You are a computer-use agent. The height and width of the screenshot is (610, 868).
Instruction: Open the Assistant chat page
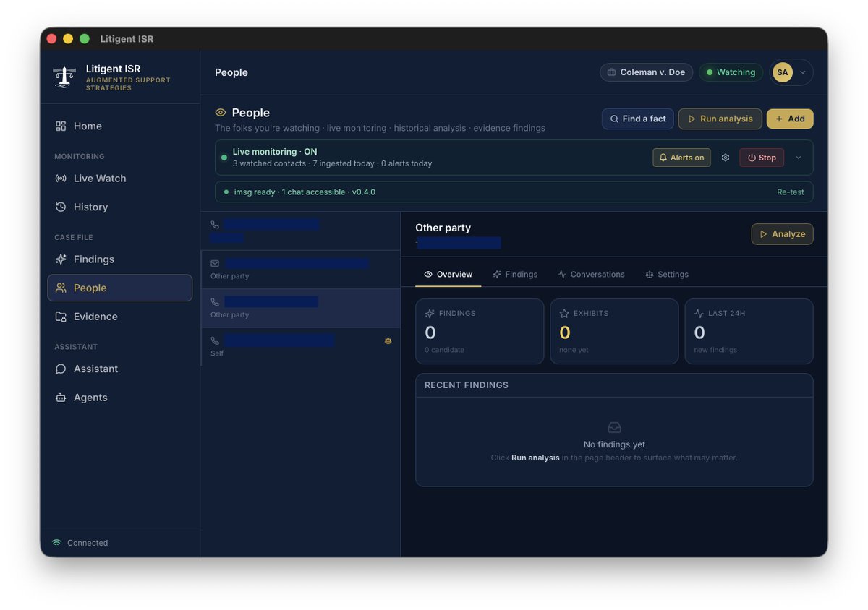pos(120,369)
